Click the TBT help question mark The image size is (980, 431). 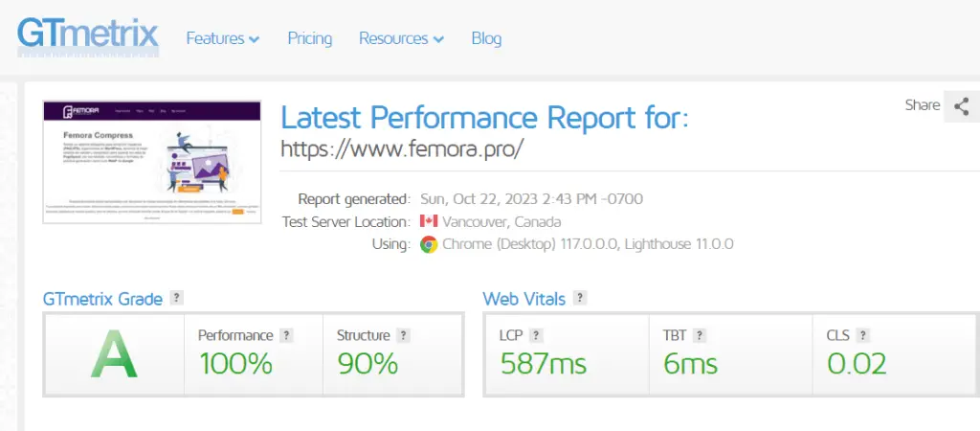[700, 335]
